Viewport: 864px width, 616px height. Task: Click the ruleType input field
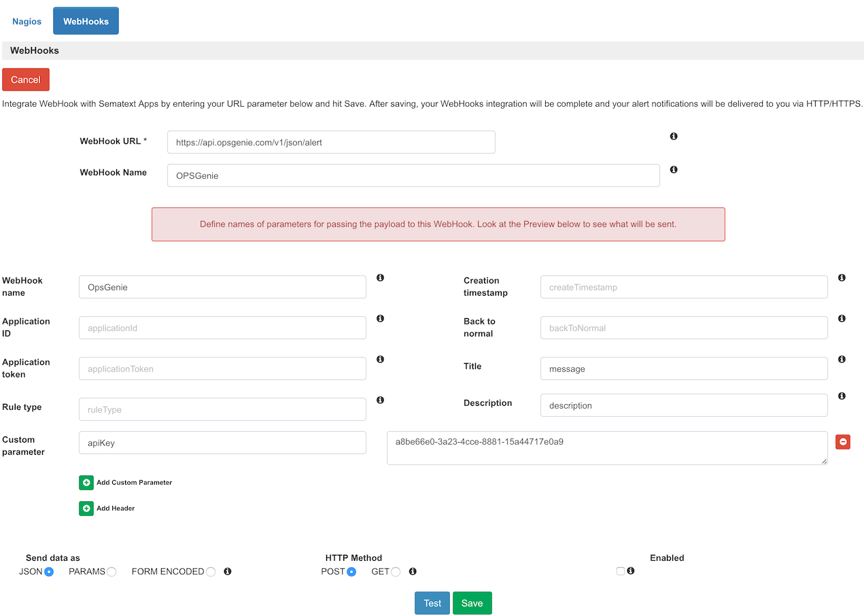(222, 409)
